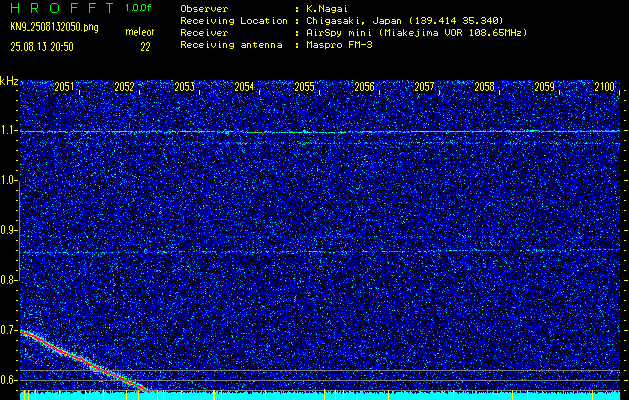Screen dimensions: 629x400
Task: Click the 0.8 kHz axis label
Action: (9, 280)
